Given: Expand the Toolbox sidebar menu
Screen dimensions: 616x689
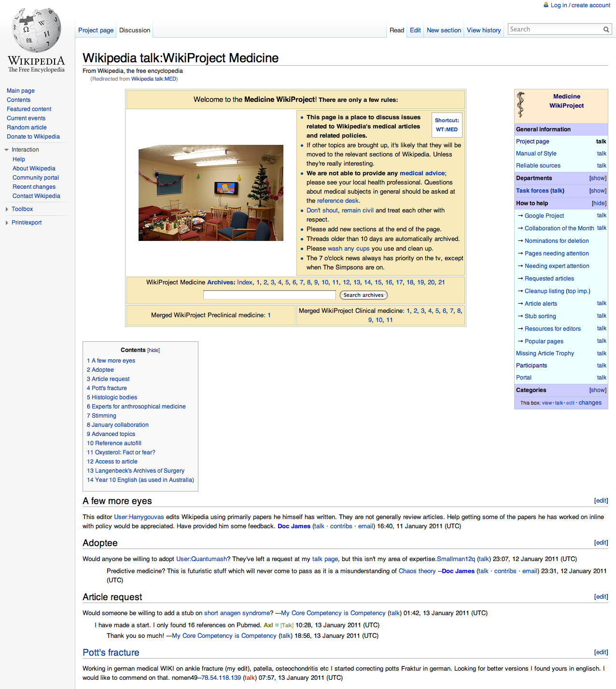Looking at the screenshot, I should [22, 209].
